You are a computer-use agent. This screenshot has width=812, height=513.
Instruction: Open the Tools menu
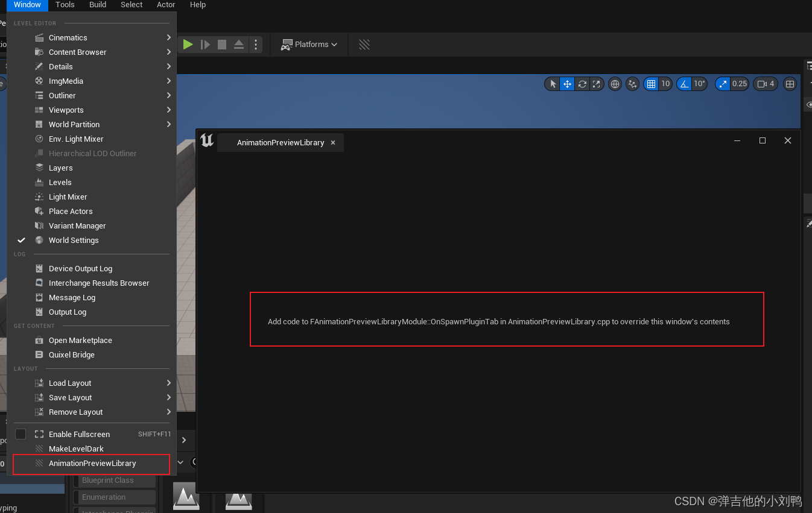[x=65, y=5]
